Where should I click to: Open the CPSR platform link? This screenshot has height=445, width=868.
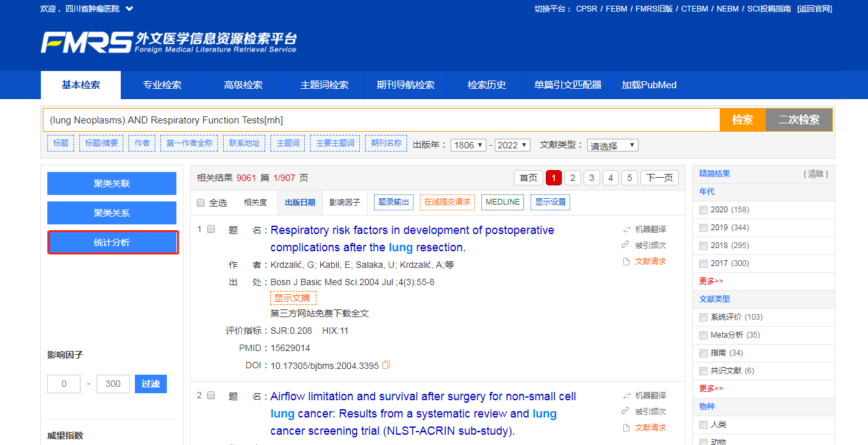coord(587,9)
